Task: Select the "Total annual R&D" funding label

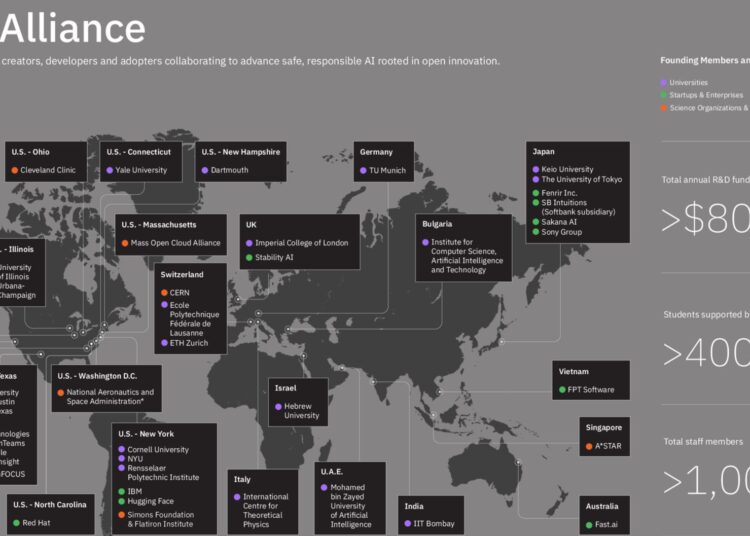Action: [706, 180]
